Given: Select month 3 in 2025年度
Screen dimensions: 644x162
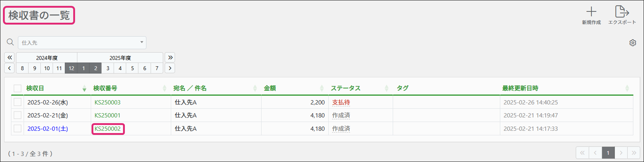Looking at the screenshot, I should click(x=108, y=68).
